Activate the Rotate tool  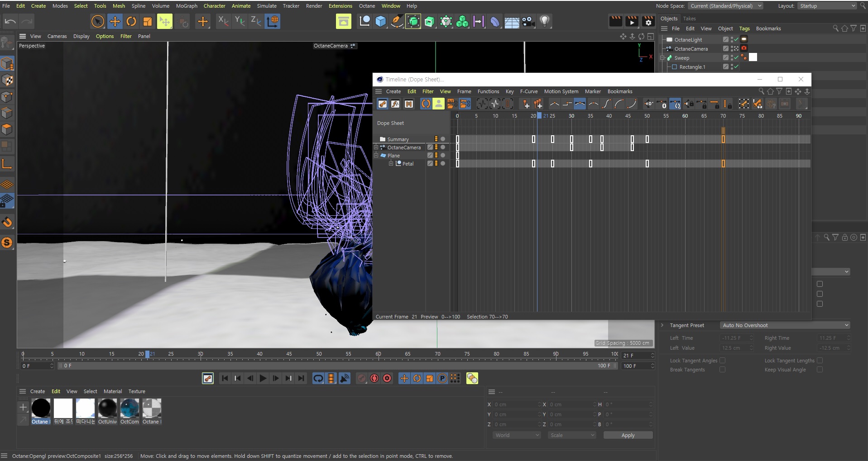[131, 21]
